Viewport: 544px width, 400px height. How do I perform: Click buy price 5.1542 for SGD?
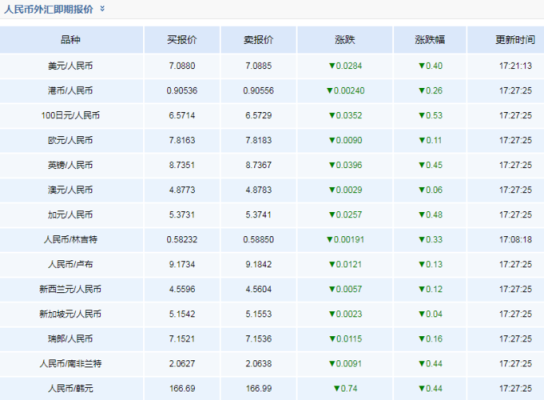click(x=182, y=314)
